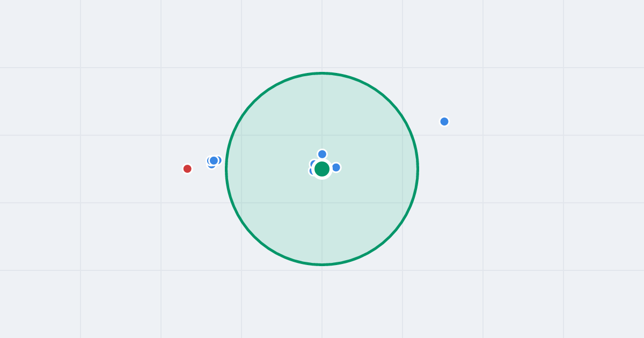
Task: Select the large green center marker
Action: pos(322,169)
